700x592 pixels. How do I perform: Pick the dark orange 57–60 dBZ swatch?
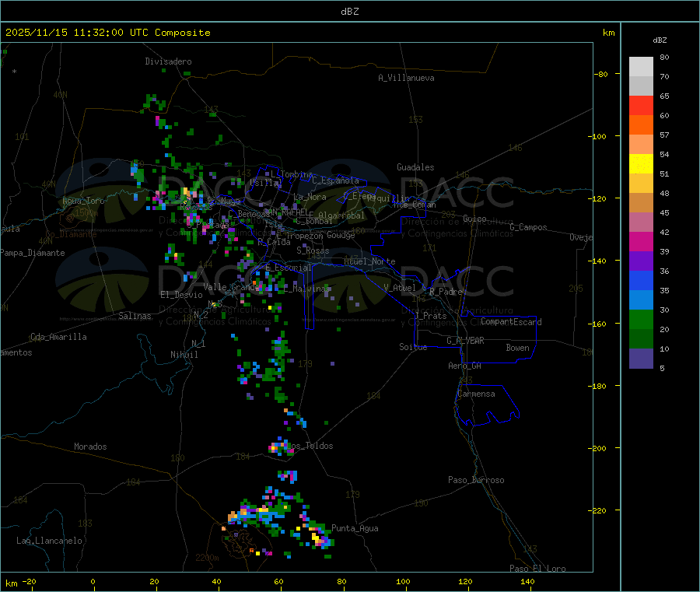(641, 125)
